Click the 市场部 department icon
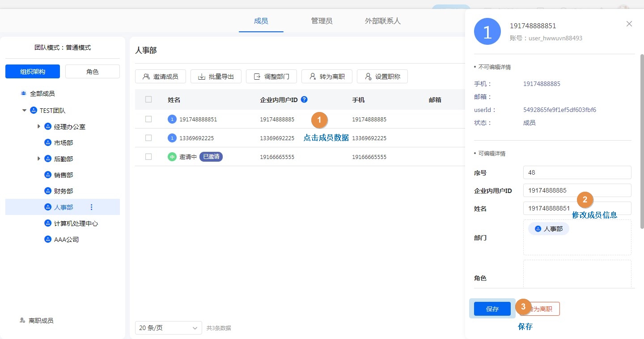The width and height of the screenshot is (644, 339). [x=48, y=142]
